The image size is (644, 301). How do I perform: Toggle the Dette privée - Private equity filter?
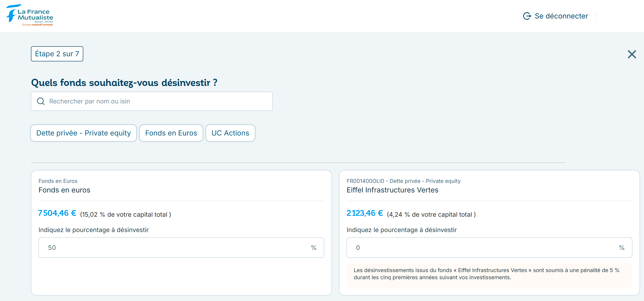(x=83, y=133)
